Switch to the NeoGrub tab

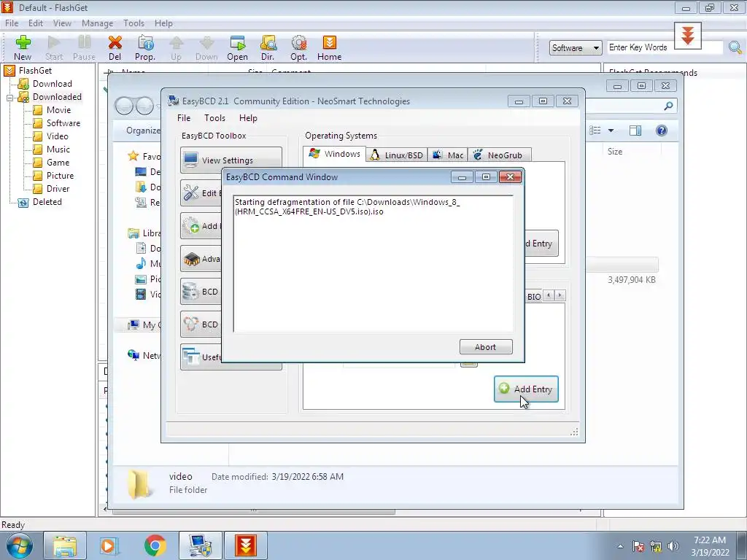(x=499, y=155)
